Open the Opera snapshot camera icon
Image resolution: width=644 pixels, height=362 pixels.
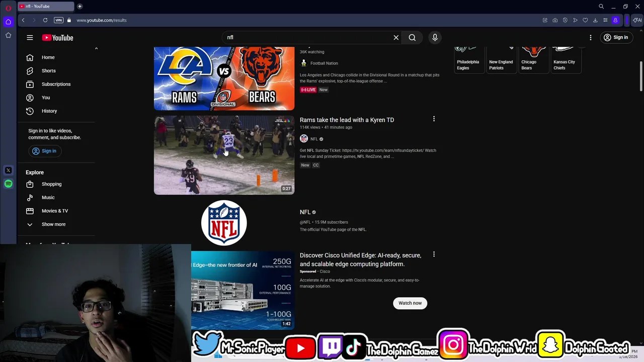(x=555, y=20)
